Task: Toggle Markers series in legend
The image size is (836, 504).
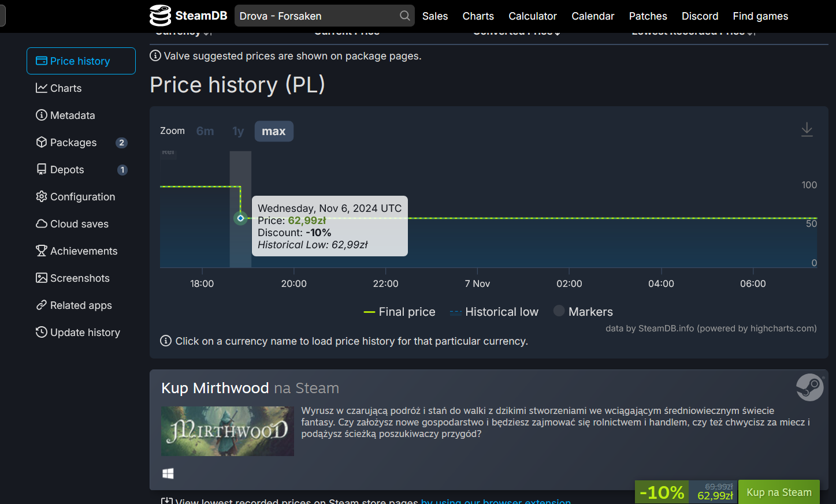Action: [583, 312]
